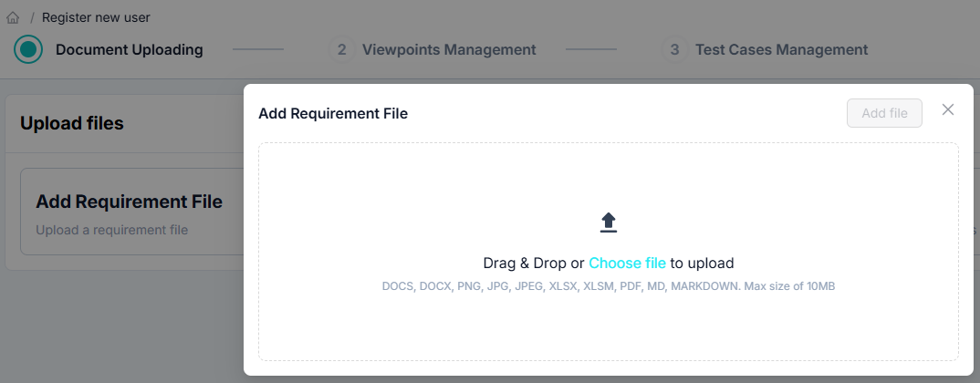
Task: Close the Add Requirement File dialog
Action: tap(947, 110)
